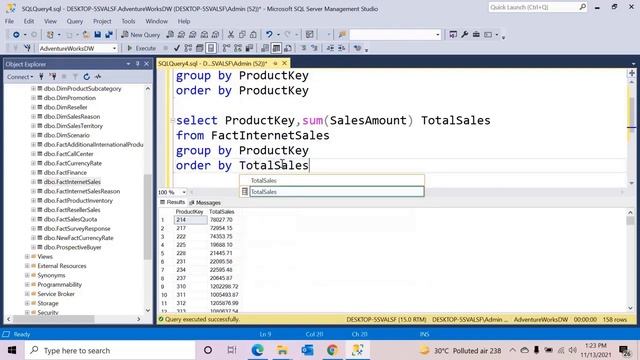Select dbo.ProspectiveBuyer table row

coord(72,247)
